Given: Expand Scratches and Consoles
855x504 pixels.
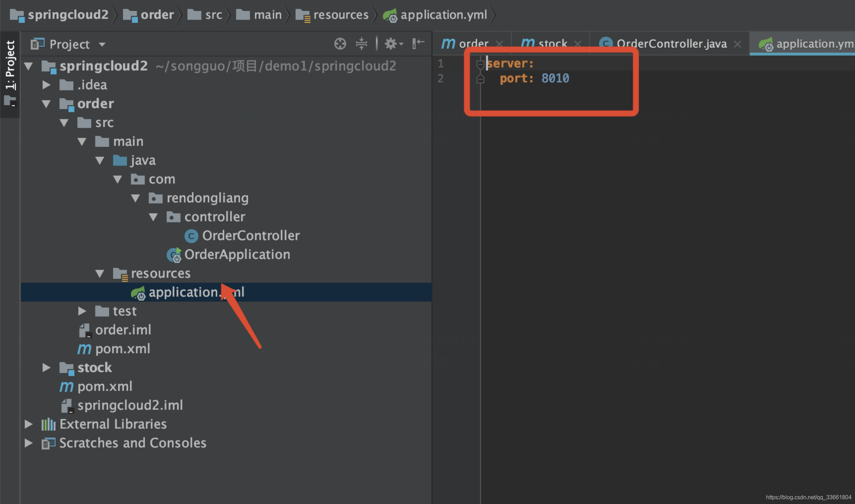Looking at the screenshot, I should point(29,443).
